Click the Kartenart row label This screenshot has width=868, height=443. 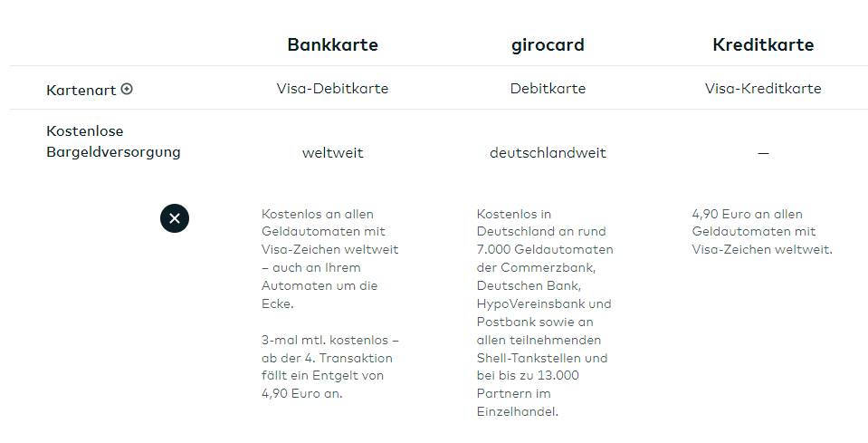81,90
